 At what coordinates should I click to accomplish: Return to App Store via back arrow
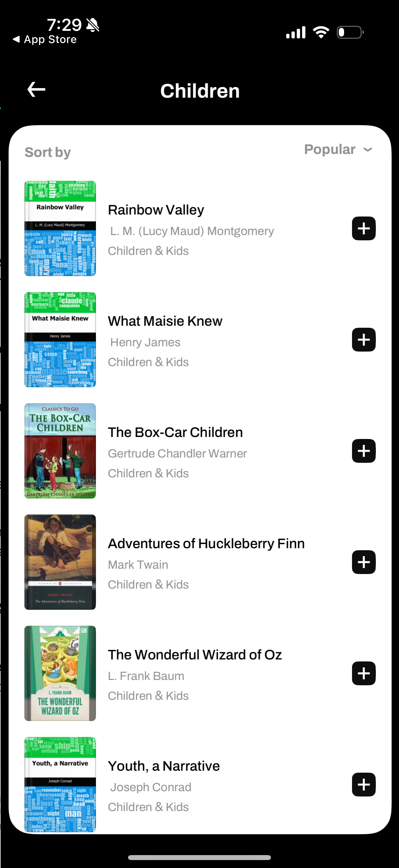coord(44,39)
